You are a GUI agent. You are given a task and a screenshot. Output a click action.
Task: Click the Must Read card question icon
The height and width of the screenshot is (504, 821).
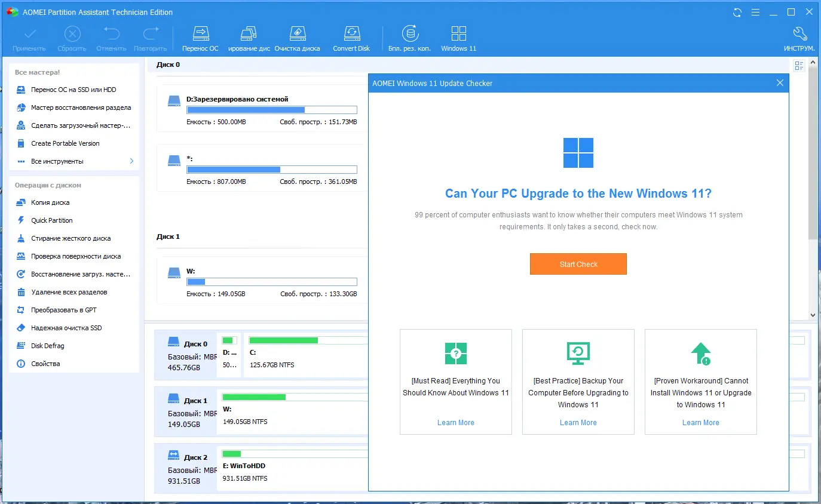[456, 354]
